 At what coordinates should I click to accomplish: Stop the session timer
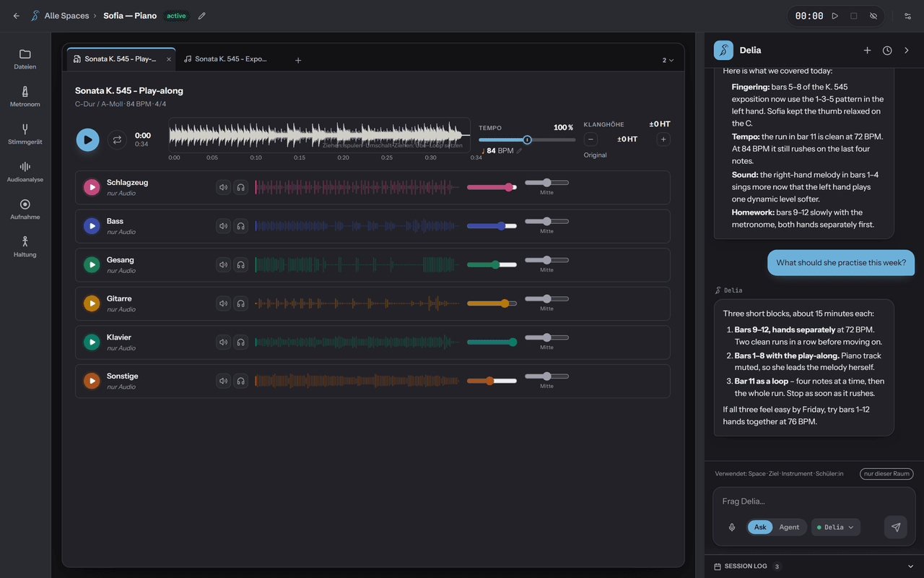coord(854,16)
